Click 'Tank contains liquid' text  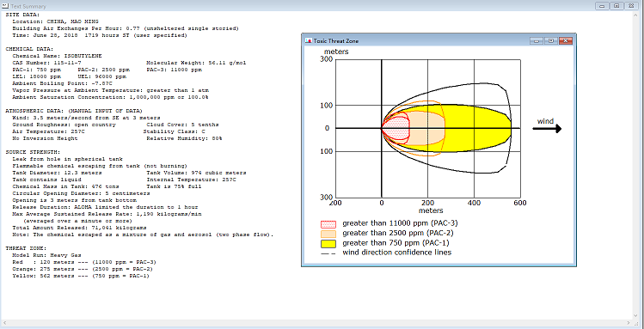click(46, 180)
